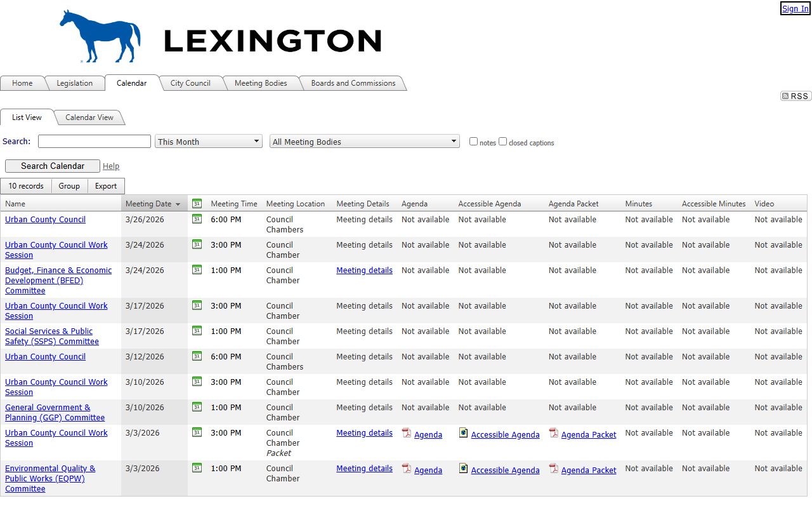The image size is (812, 508).
Task: Click calendar icon for SSPS Committee meeting
Action: tap(197, 331)
